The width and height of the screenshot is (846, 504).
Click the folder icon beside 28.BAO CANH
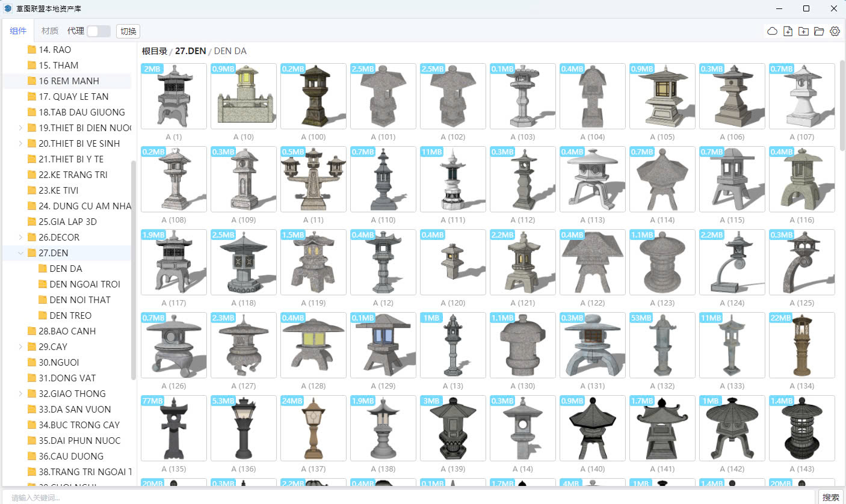[32, 331]
